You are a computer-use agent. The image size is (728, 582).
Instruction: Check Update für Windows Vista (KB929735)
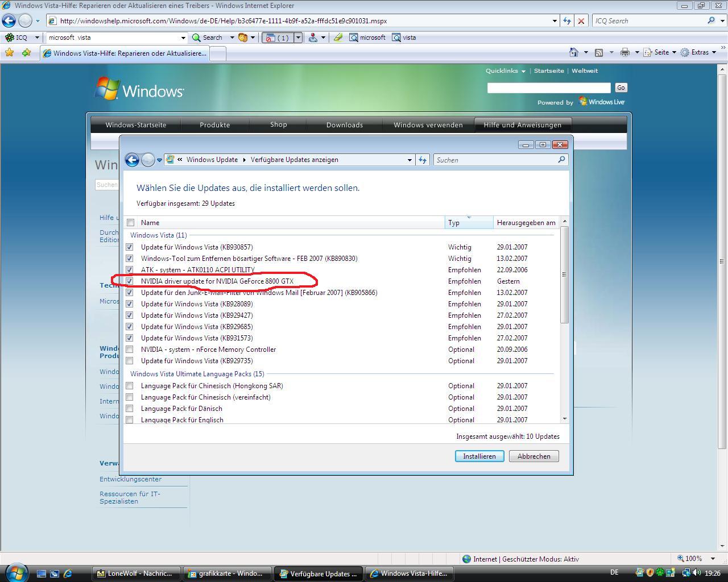[x=130, y=361]
